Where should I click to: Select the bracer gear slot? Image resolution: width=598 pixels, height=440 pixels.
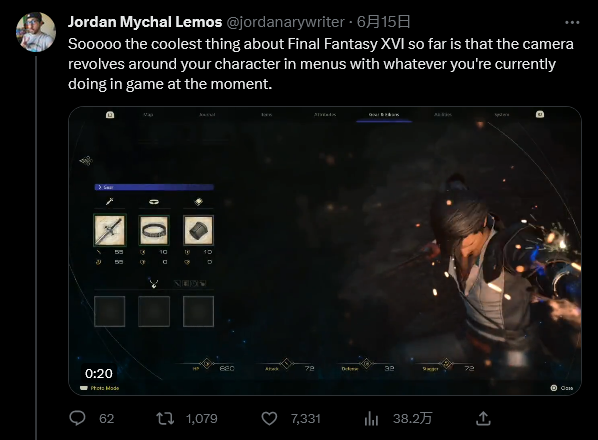coord(198,230)
